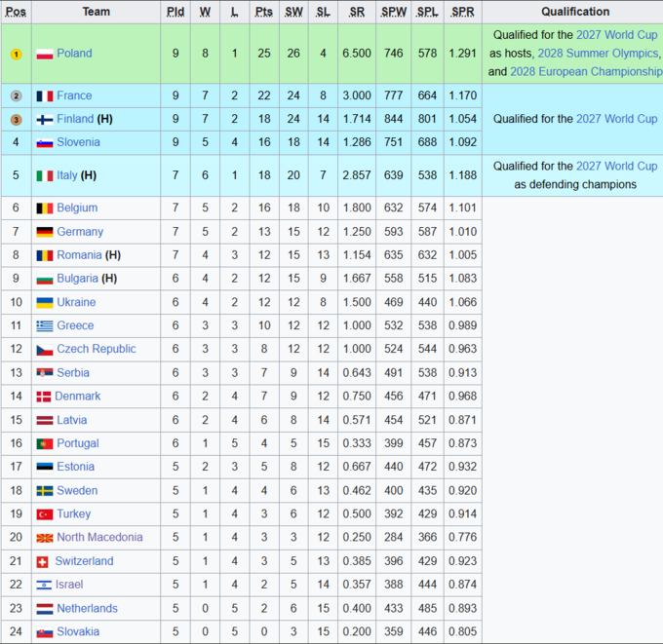Click the Poland flag icon
This screenshot has height=644, width=663.
click(x=45, y=55)
